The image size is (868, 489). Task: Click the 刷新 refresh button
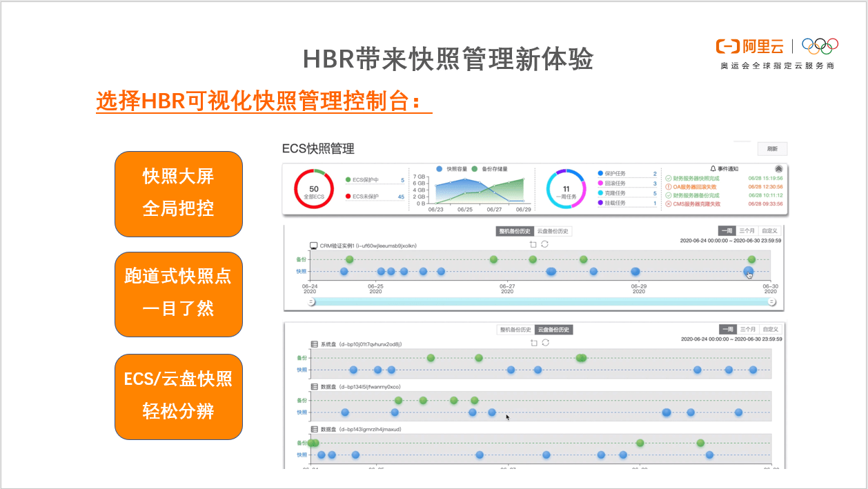pyautogui.click(x=772, y=148)
